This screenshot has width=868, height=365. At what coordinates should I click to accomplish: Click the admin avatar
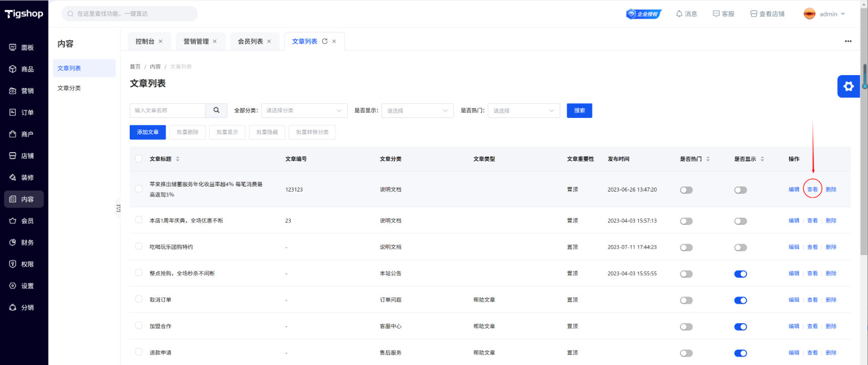click(809, 14)
